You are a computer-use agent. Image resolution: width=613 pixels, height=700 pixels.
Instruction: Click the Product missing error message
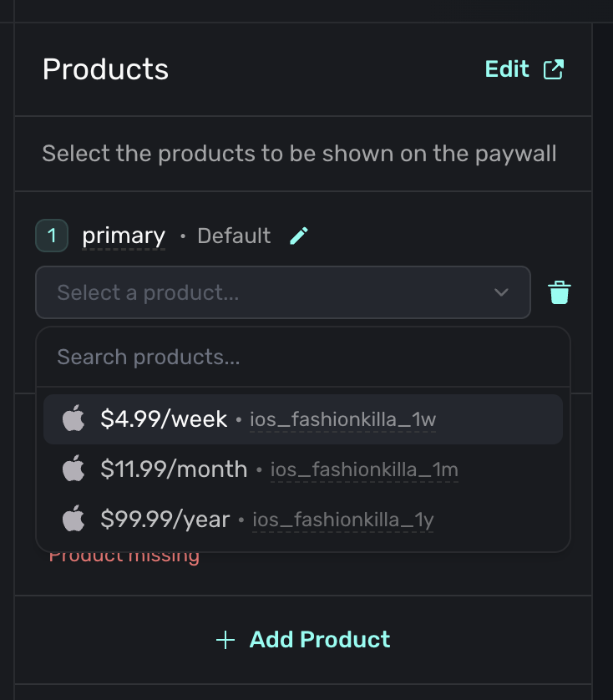pyautogui.click(x=125, y=554)
